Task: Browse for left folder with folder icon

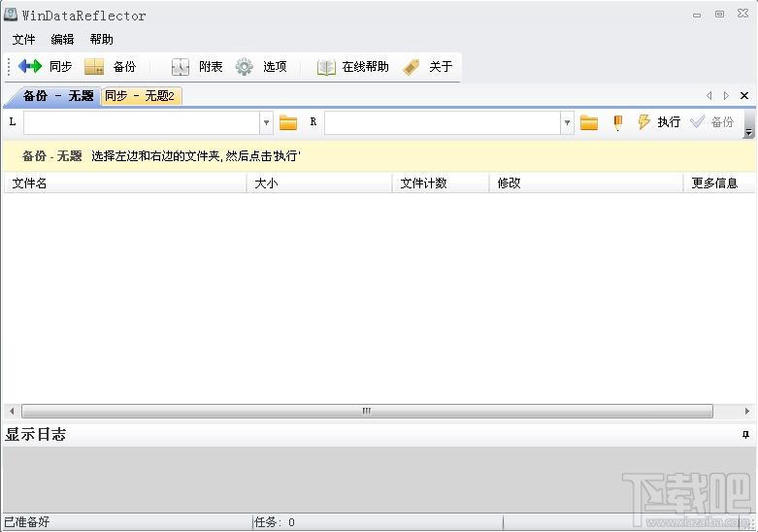Action: tap(288, 122)
